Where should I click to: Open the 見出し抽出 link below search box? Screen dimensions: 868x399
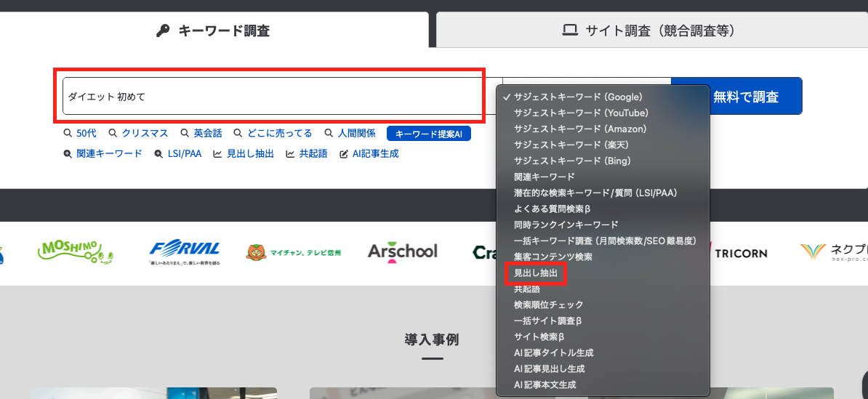pos(250,154)
